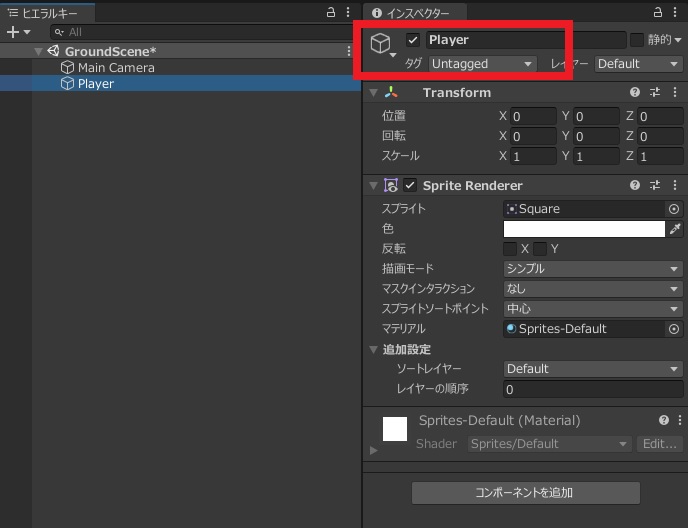Open the Sprites/Default shader dropdown
Viewport: 688px width, 528px height.
pos(549,444)
